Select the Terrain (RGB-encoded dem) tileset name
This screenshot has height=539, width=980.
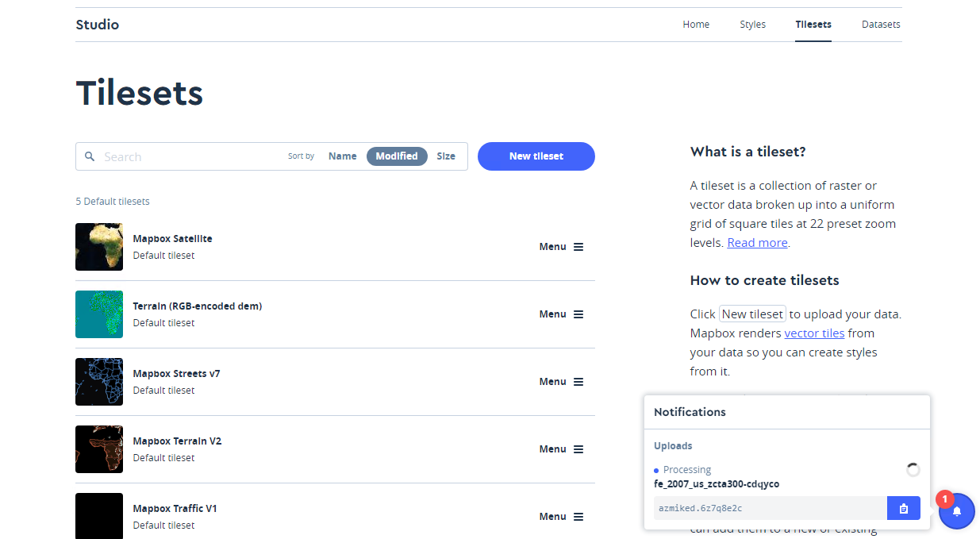click(198, 306)
